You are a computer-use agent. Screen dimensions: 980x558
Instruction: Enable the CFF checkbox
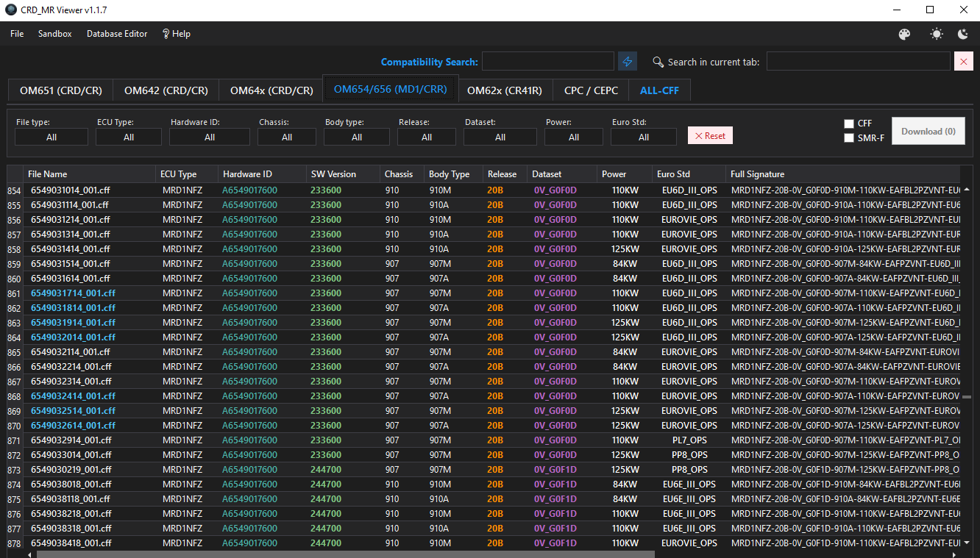849,124
